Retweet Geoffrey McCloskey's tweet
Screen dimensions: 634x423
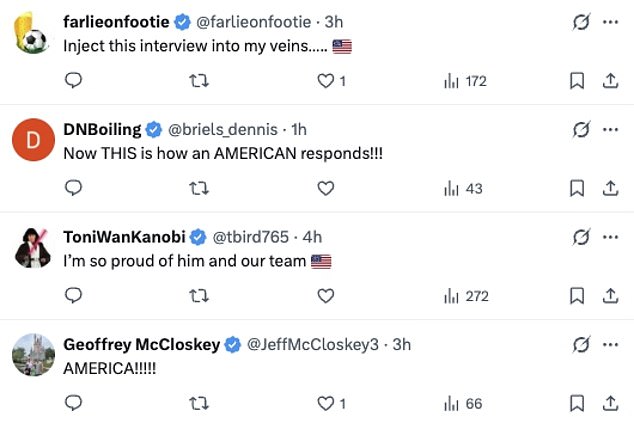click(x=198, y=403)
